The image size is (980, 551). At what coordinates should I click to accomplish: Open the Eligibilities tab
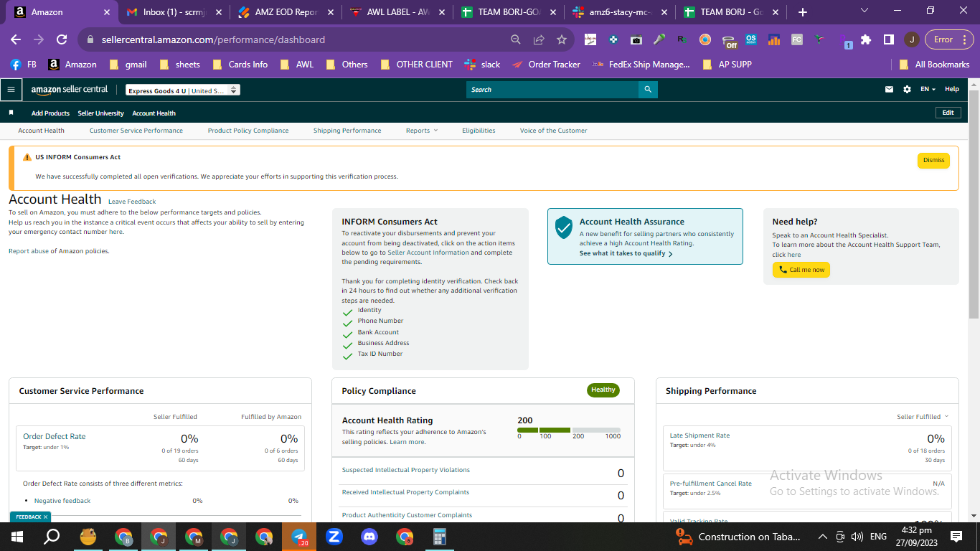(479, 131)
